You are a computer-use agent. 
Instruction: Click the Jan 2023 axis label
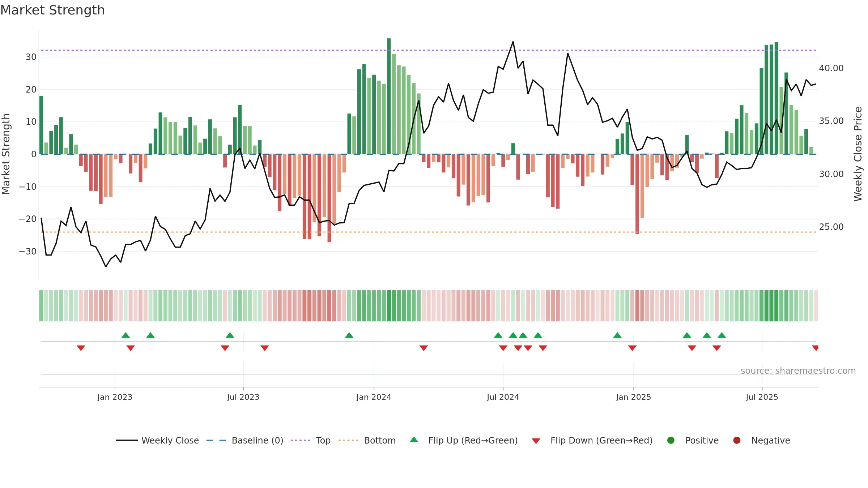coord(115,397)
